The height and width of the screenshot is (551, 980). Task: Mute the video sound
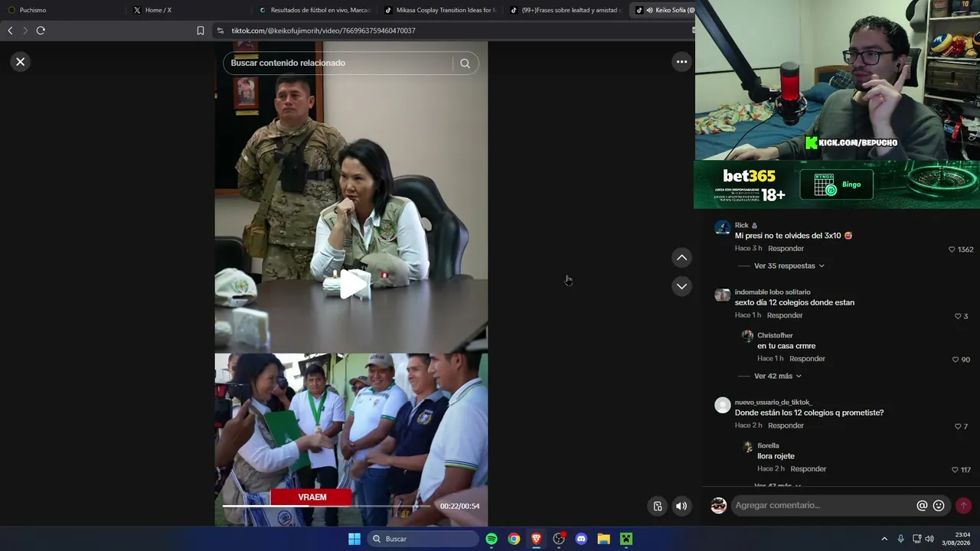coord(681,506)
